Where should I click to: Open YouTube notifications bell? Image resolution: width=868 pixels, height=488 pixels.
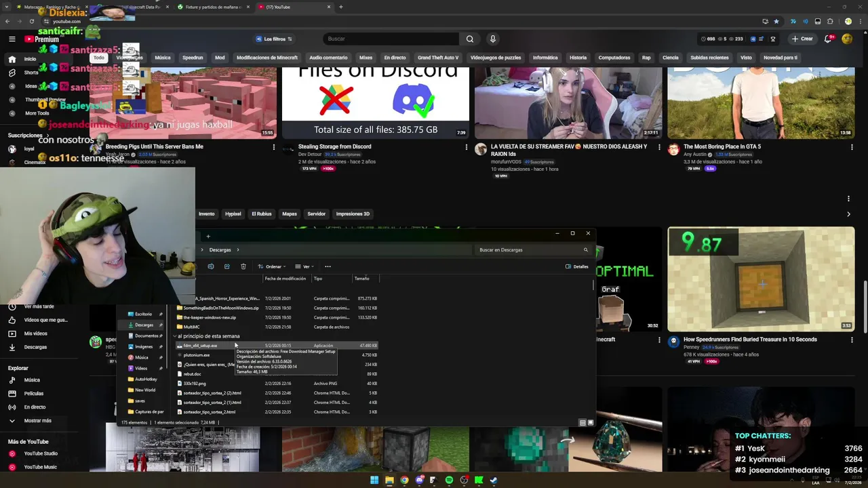828,39
